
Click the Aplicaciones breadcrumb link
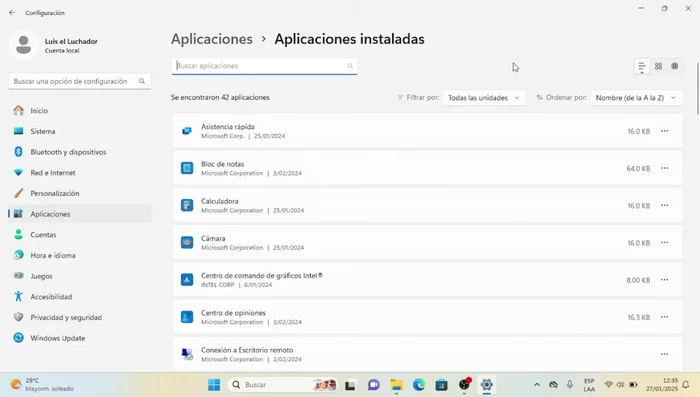coord(212,39)
